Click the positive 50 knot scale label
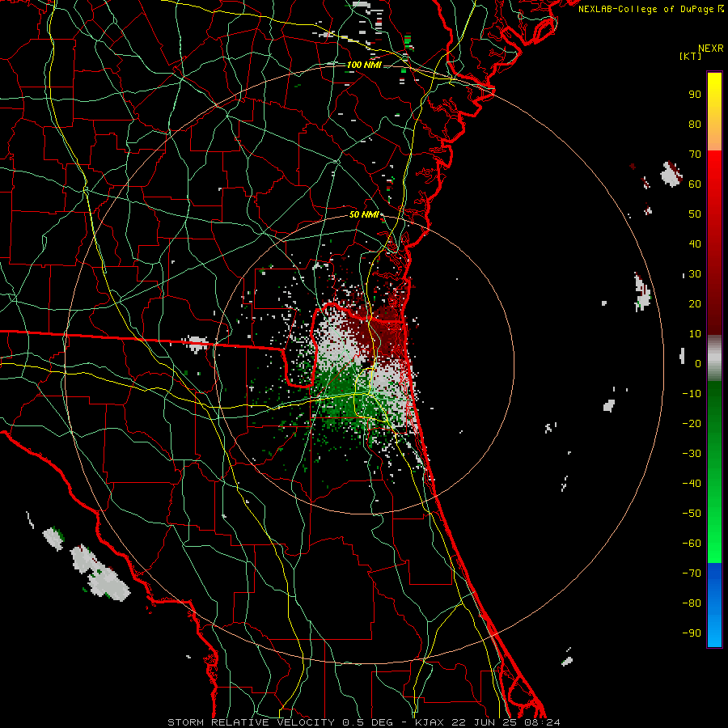Screen dimensions: 728x728 [x=695, y=214]
